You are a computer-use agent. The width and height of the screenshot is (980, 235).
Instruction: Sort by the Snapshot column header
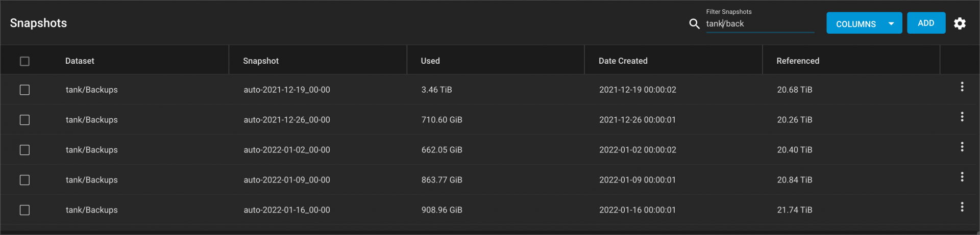point(261,61)
